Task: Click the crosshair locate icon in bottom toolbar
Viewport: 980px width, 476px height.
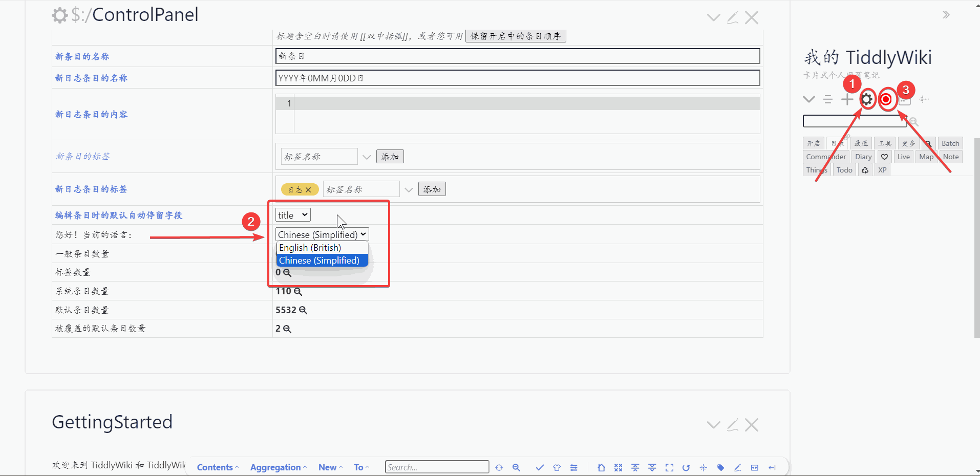Action: tap(499, 467)
